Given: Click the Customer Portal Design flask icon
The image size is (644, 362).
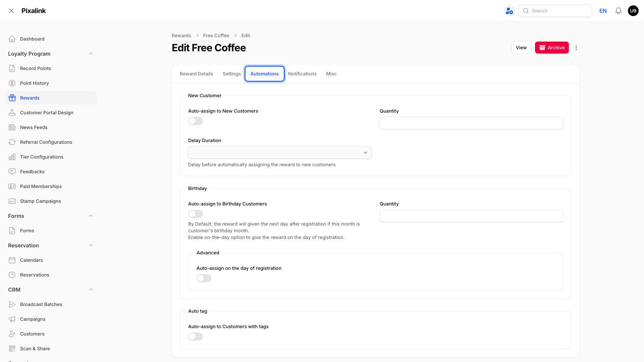Looking at the screenshot, I should 12,113.
